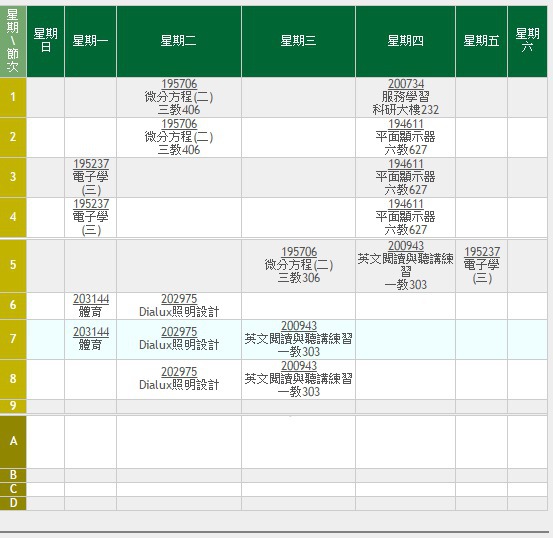Screen dimensions: 553x538
Task: Click 195237 link on Friday period 5
Action: click(482, 252)
